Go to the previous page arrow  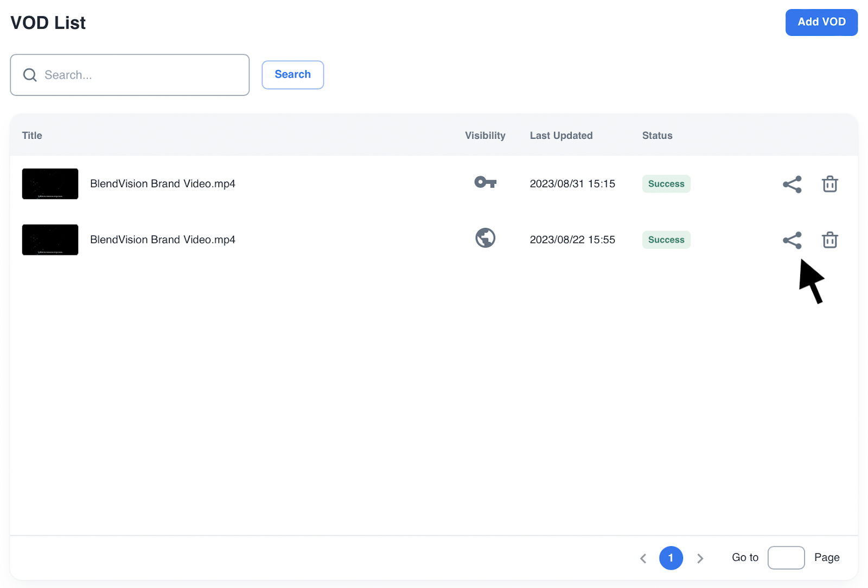point(643,558)
